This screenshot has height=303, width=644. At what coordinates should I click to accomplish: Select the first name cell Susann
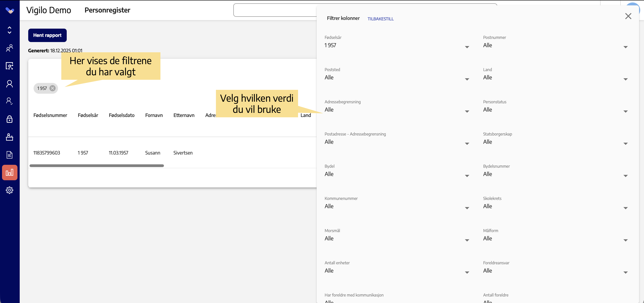tap(153, 153)
